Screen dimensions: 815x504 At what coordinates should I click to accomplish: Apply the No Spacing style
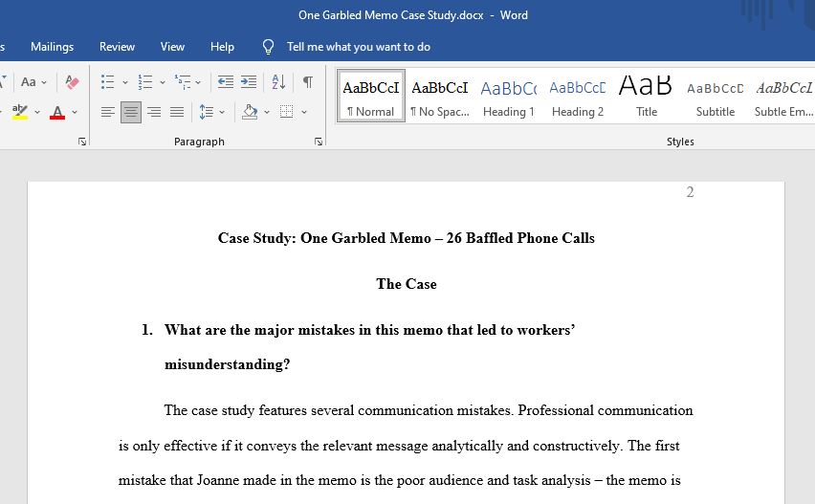(440, 97)
